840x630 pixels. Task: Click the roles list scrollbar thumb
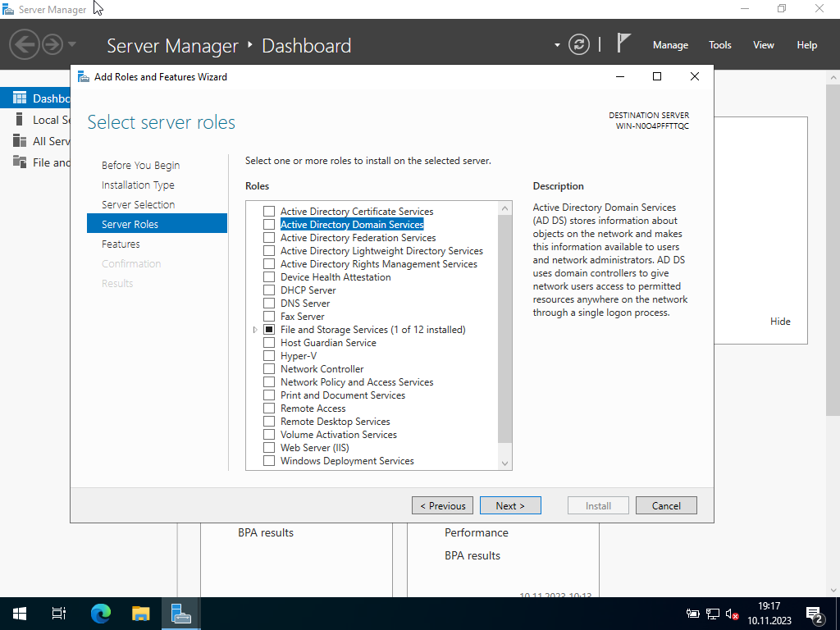coord(504,328)
